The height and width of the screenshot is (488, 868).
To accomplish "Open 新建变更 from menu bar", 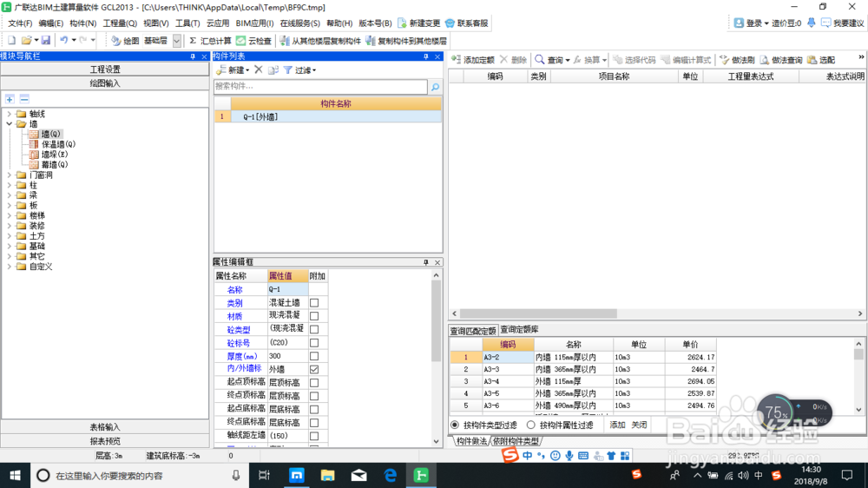I will click(x=418, y=23).
